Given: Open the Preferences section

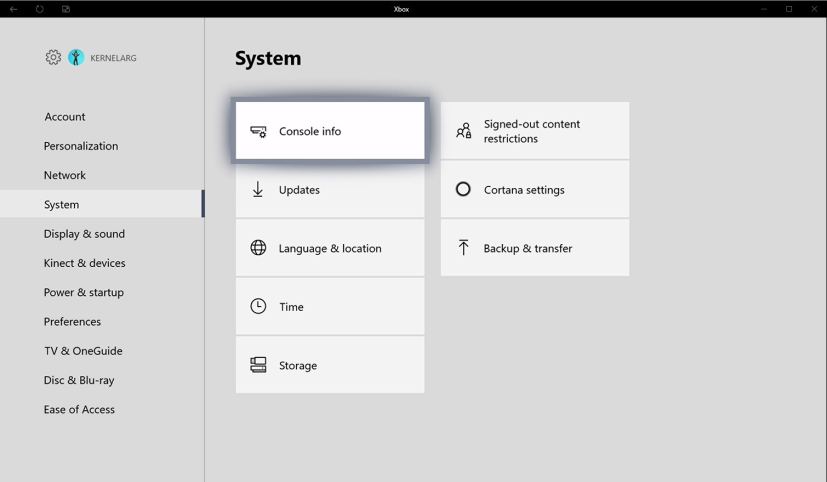Looking at the screenshot, I should pyautogui.click(x=102, y=321).
